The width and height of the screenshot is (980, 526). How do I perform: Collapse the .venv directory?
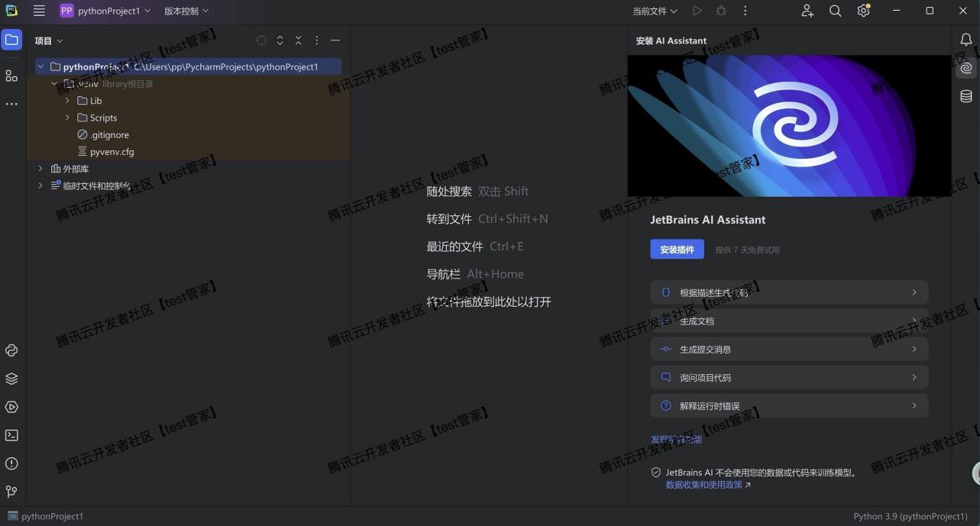pos(53,83)
